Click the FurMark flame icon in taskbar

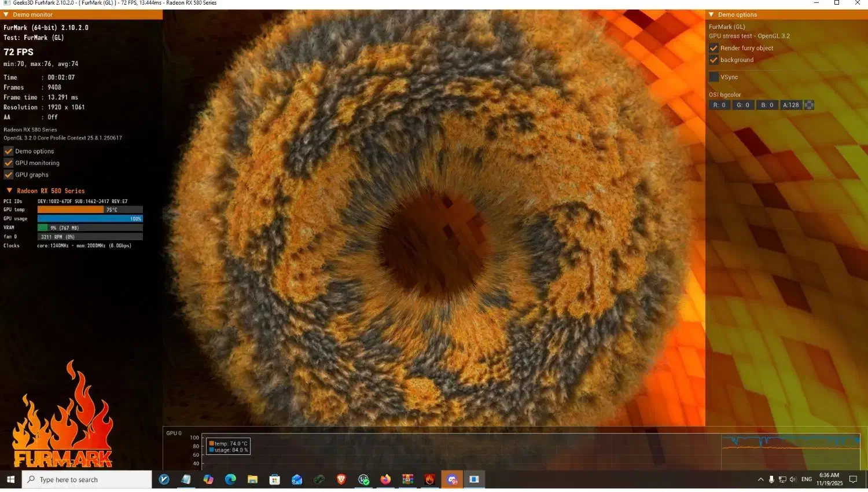[429, 479]
